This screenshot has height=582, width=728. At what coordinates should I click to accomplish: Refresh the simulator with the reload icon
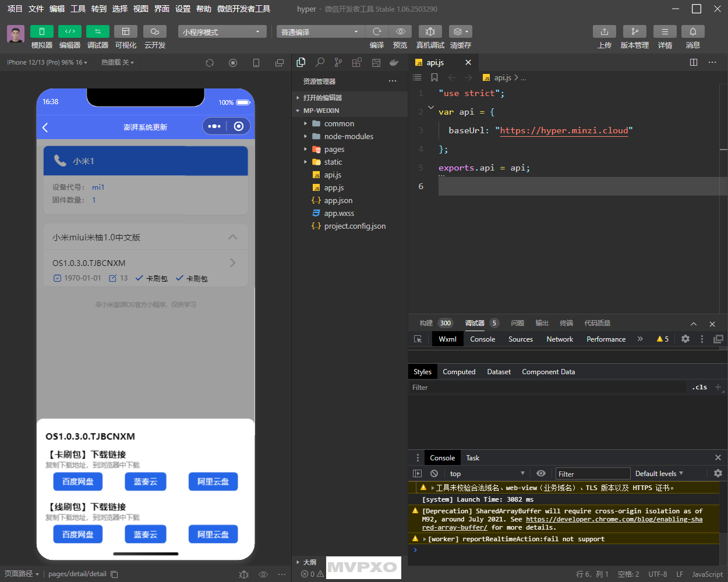pos(210,63)
